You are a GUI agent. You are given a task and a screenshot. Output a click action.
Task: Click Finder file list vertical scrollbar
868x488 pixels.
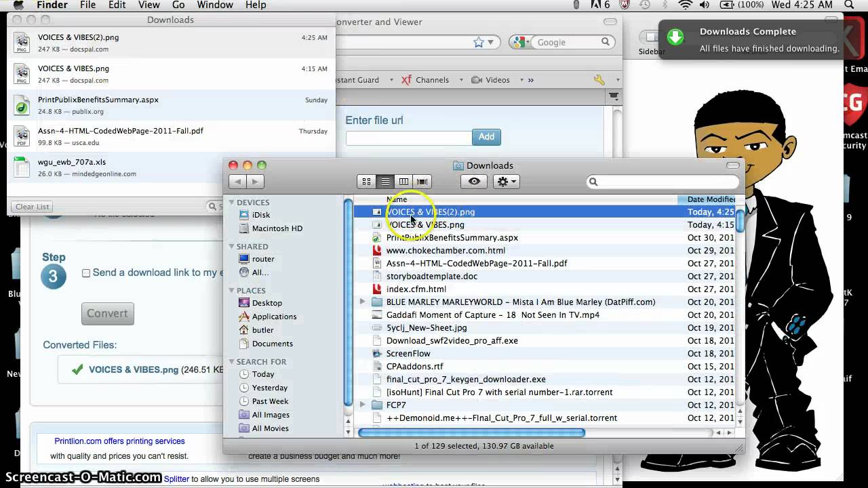coord(741,222)
